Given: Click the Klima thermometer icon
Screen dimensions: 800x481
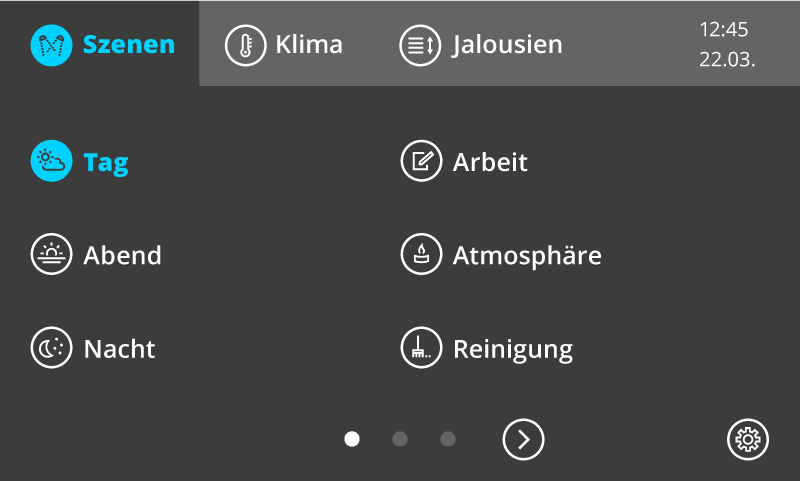Looking at the screenshot, I should click(245, 45).
